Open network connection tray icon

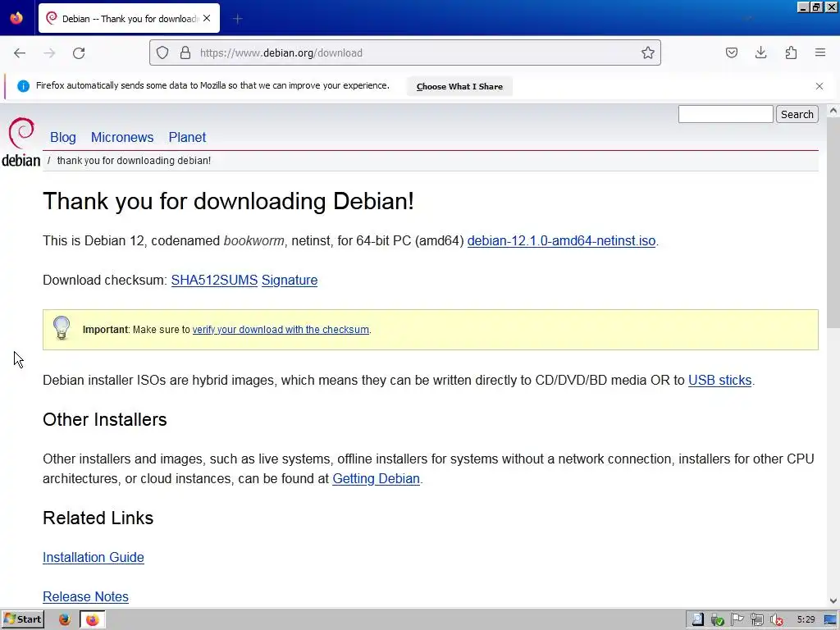[x=757, y=620]
